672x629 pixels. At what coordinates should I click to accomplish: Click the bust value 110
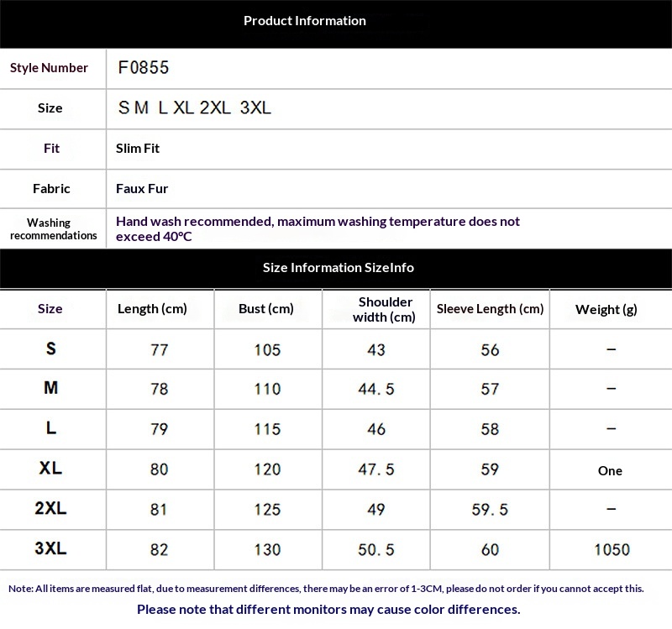tap(267, 389)
